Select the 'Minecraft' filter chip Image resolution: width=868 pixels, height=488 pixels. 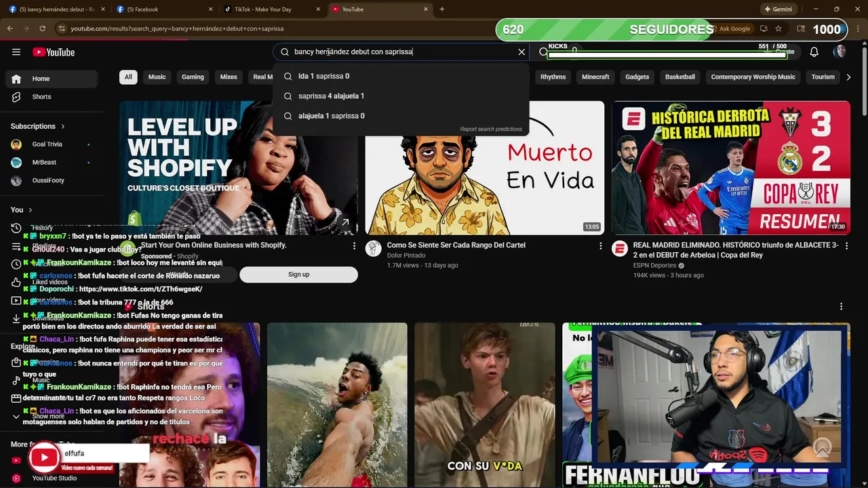click(x=595, y=77)
